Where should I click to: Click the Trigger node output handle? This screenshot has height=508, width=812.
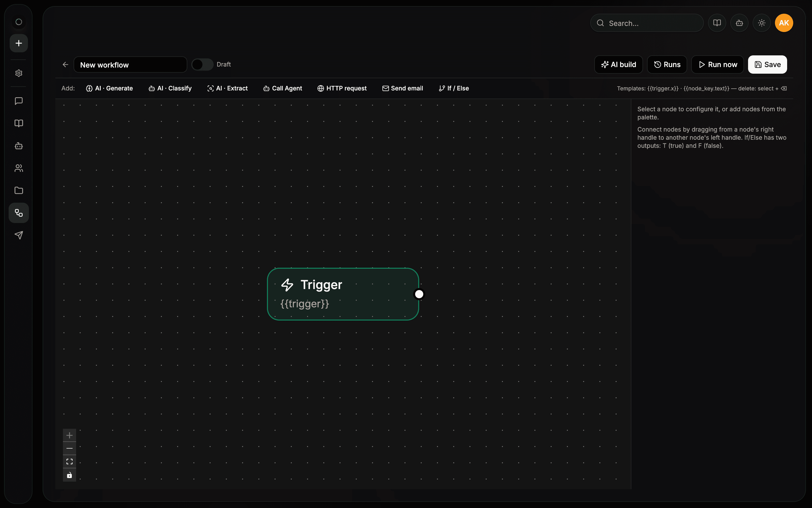419,294
